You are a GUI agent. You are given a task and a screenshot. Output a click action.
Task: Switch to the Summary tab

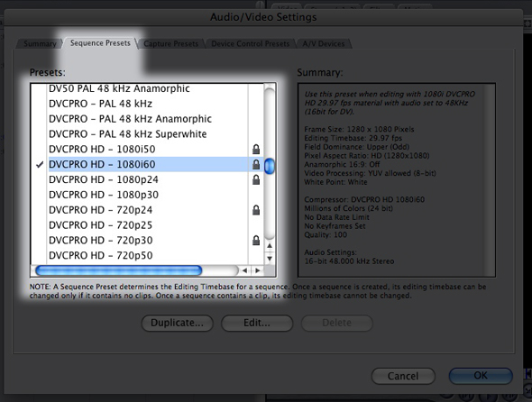(40, 44)
